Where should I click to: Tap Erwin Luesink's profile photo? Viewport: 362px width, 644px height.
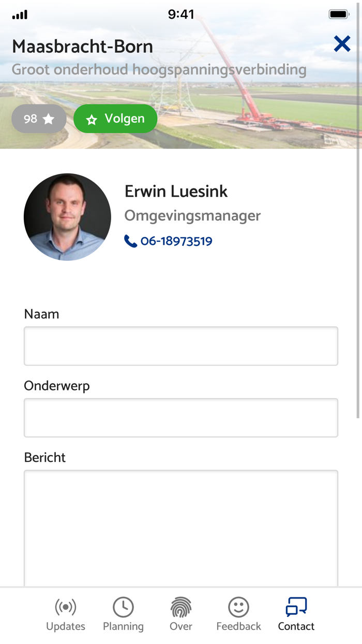(67, 216)
